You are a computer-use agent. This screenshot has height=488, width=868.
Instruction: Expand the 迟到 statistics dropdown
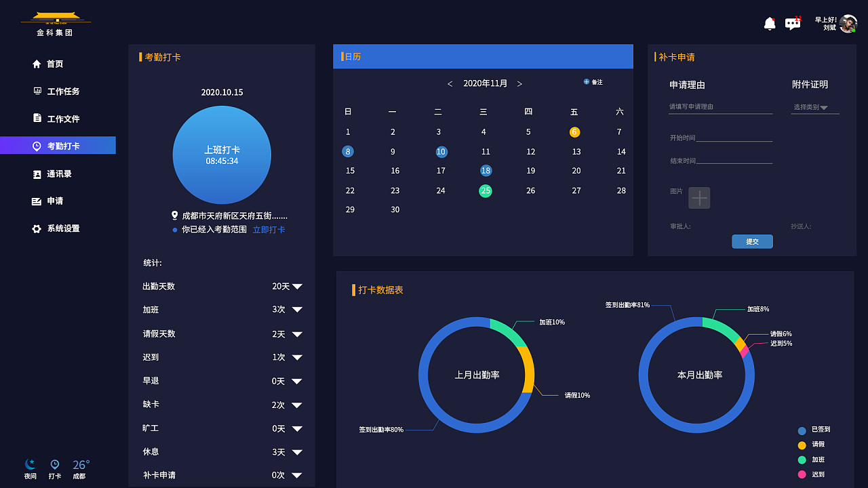(x=296, y=357)
